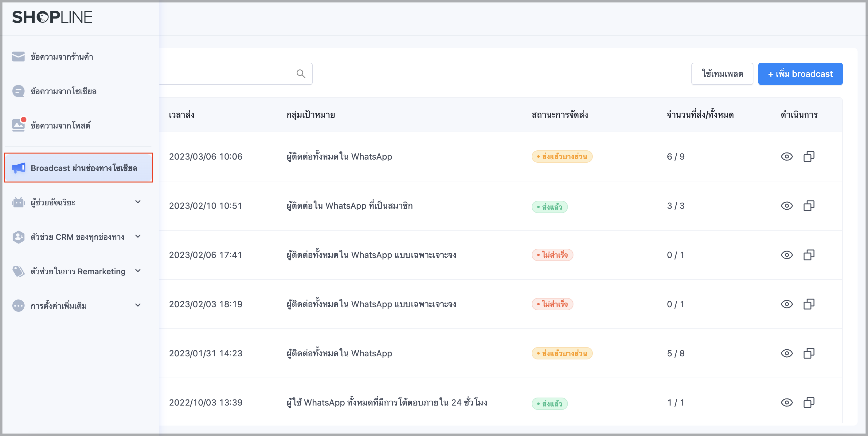Click the robot icon for ผู้ช่วยอัจฉริยะ
The image size is (868, 436).
coord(18,202)
